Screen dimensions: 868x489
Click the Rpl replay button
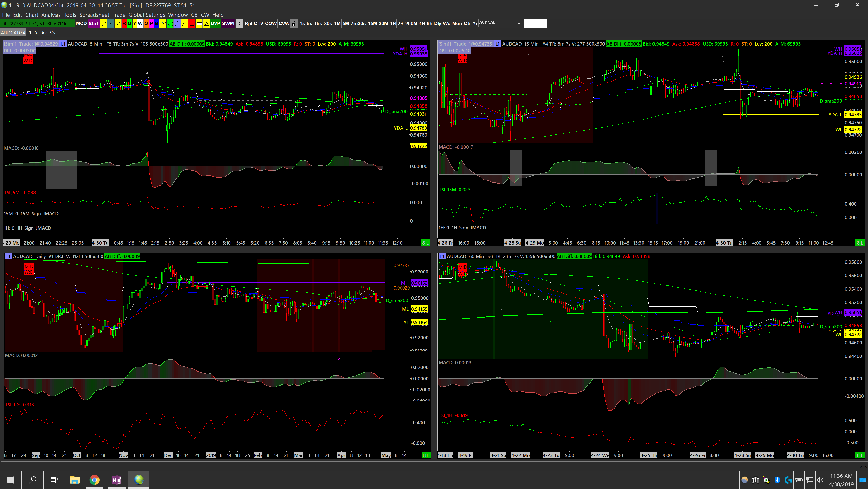coord(248,24)
